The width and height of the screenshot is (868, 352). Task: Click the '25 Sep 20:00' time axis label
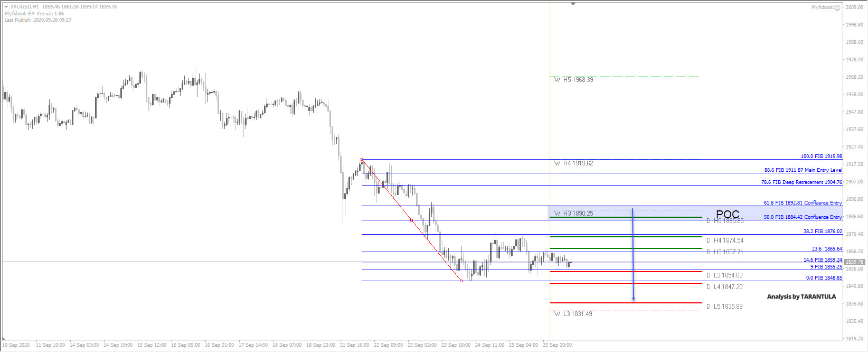coord(557,345)
